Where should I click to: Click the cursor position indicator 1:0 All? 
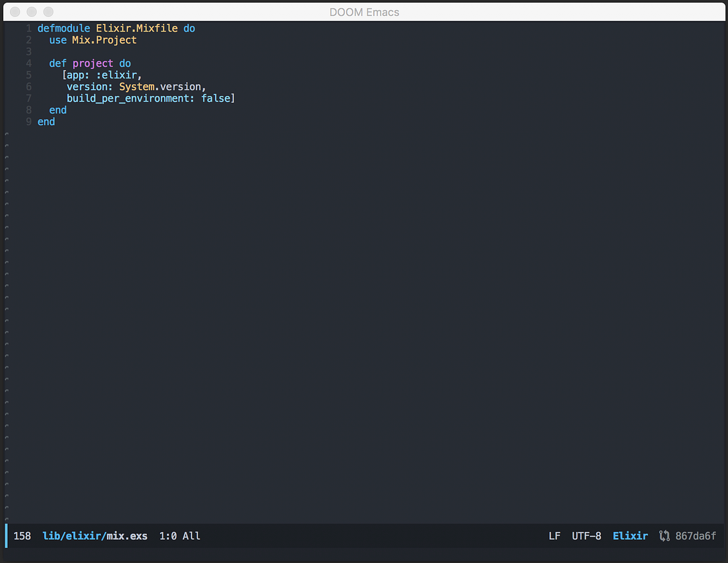click(x=179, y=536)
